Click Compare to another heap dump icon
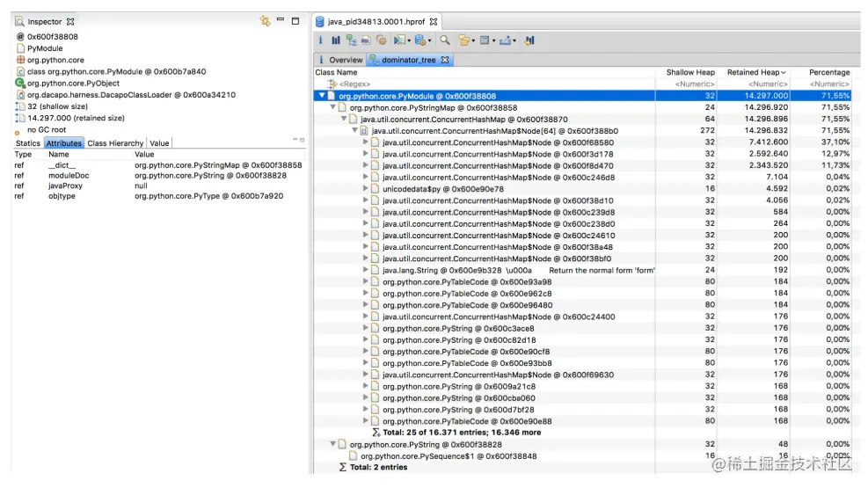868x488 pixels. (529, 40)
